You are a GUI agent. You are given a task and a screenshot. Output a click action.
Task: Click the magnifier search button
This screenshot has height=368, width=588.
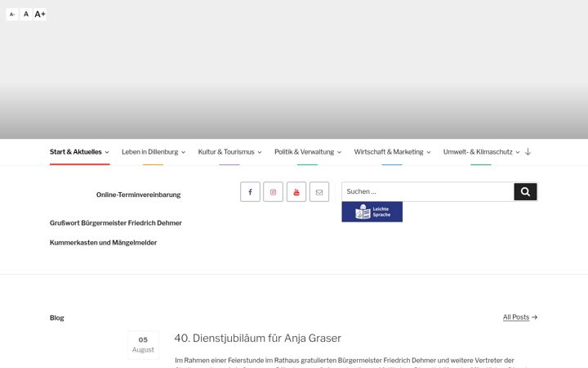coord(525,192)
